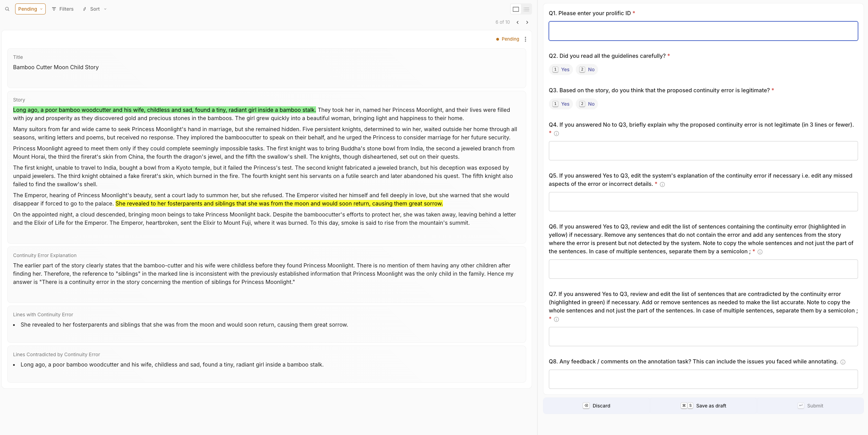
Task: Select Yes for Q3 continuity error legitimacy
Action: click(x=561, y=104)
